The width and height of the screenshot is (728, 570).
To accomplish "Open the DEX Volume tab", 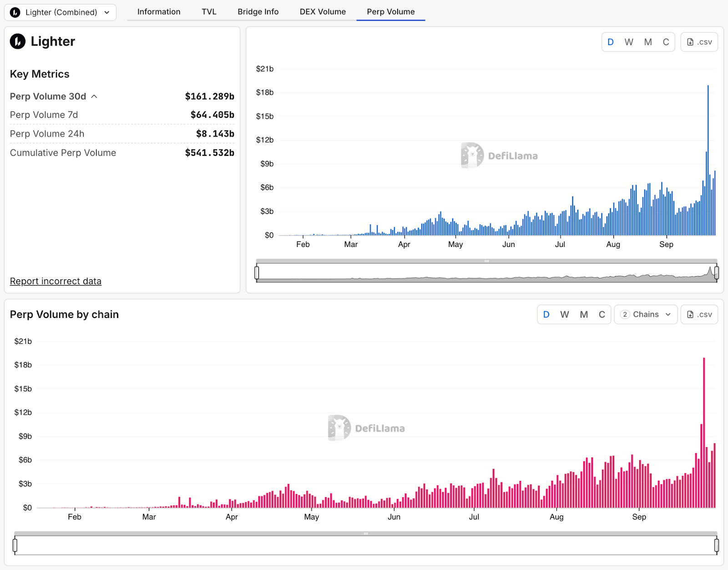I will [x=323, y=12].
